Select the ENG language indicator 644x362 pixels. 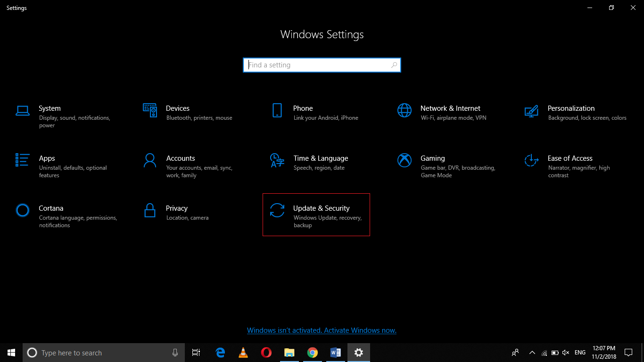579,352
